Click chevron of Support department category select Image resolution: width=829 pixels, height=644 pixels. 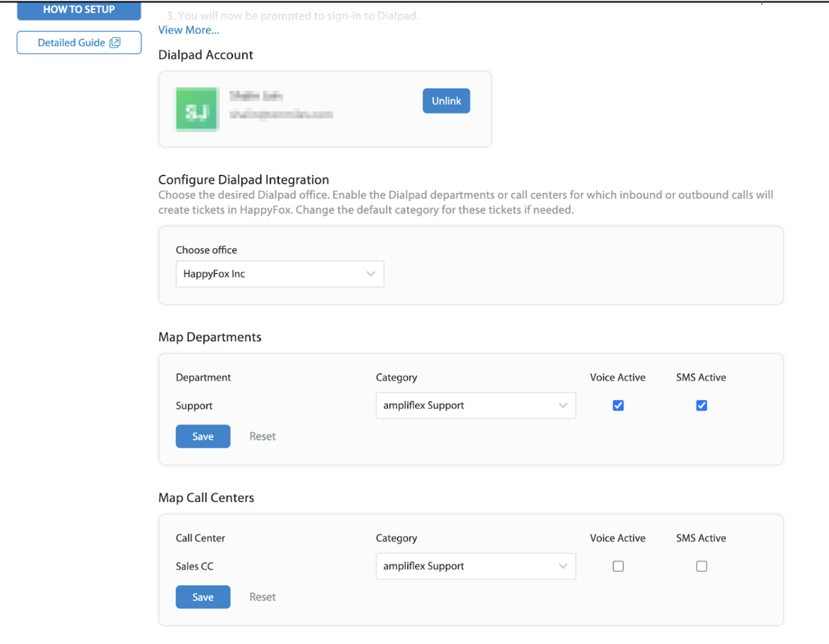(562, 405)
